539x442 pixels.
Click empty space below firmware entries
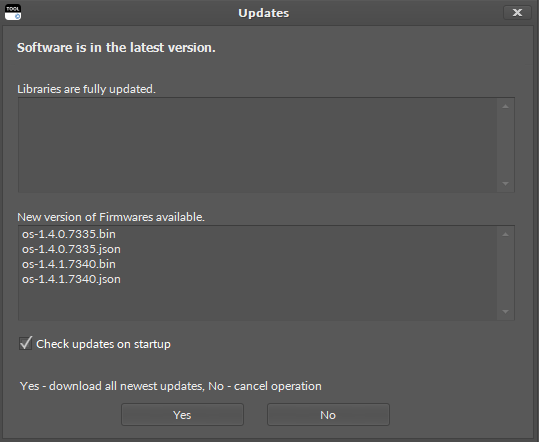click(257, 302)
